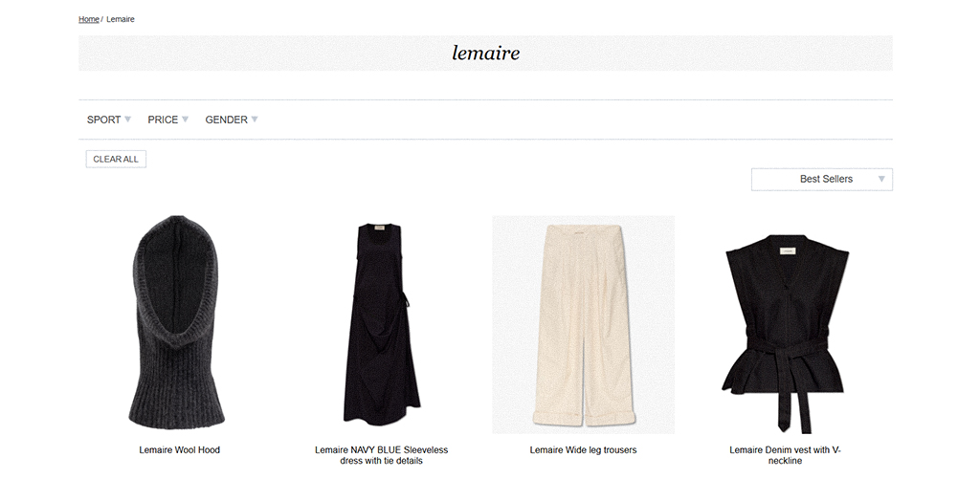The height and width of the screenshot is (479, 980).
Task: Expand the PRICE filter
Action: [163, 120]
